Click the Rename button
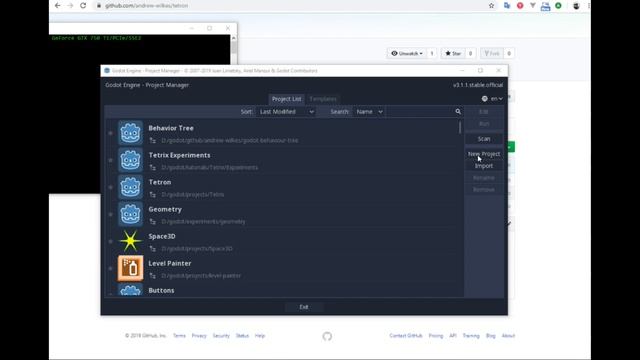This screenshot has width=640, height=360. click(x=484, y=178)
